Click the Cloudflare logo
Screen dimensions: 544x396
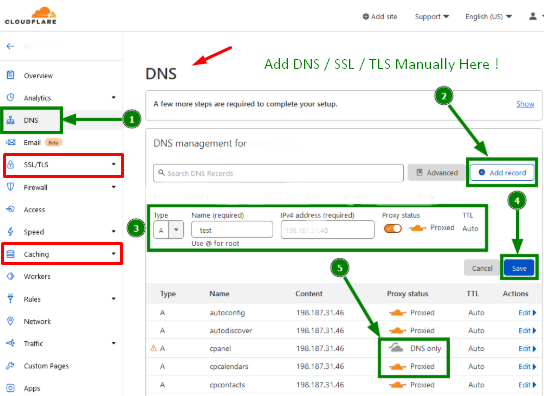click(x=31, y=16)
